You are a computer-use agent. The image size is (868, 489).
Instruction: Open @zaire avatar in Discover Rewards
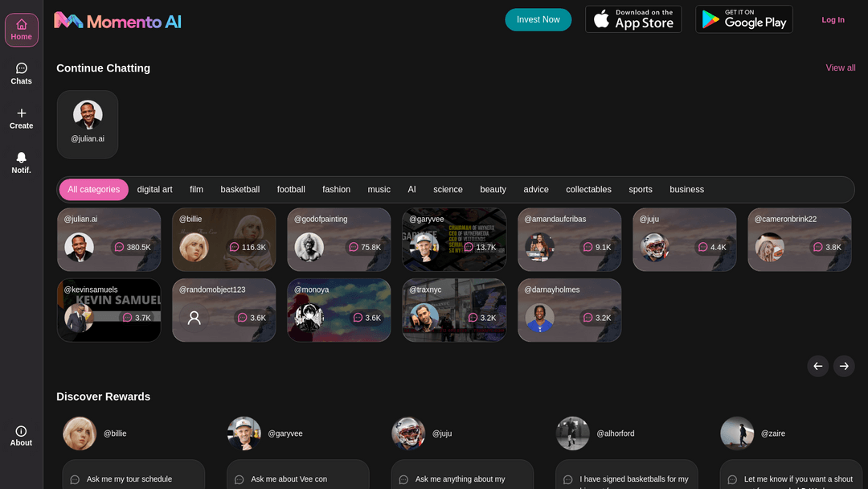pyautogui.click(x=737, y=433)
